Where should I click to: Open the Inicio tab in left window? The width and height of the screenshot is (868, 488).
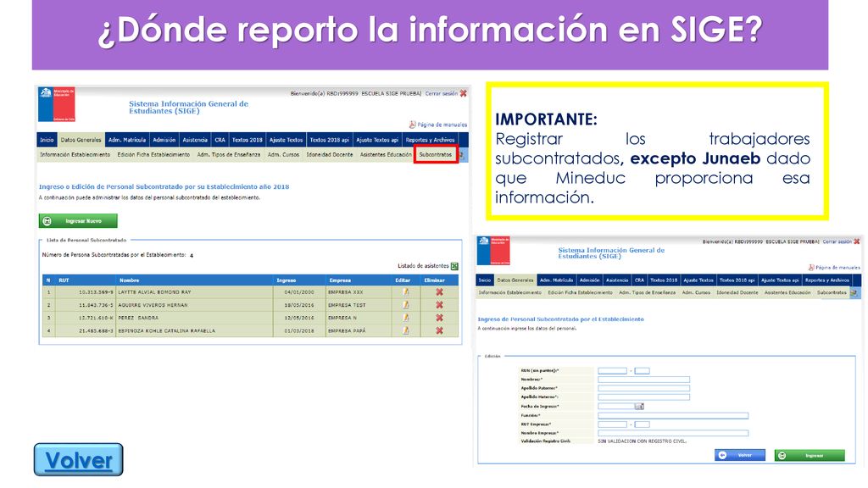tap(47, 140)
